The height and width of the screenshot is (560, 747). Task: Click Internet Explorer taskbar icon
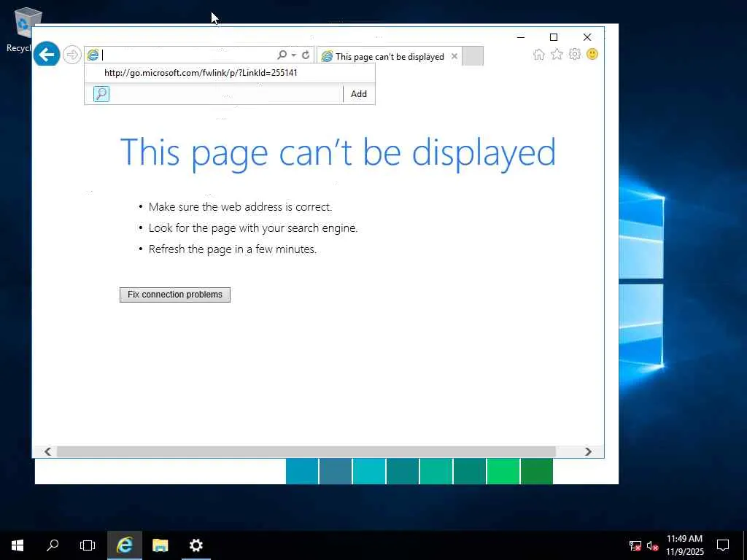124,545
